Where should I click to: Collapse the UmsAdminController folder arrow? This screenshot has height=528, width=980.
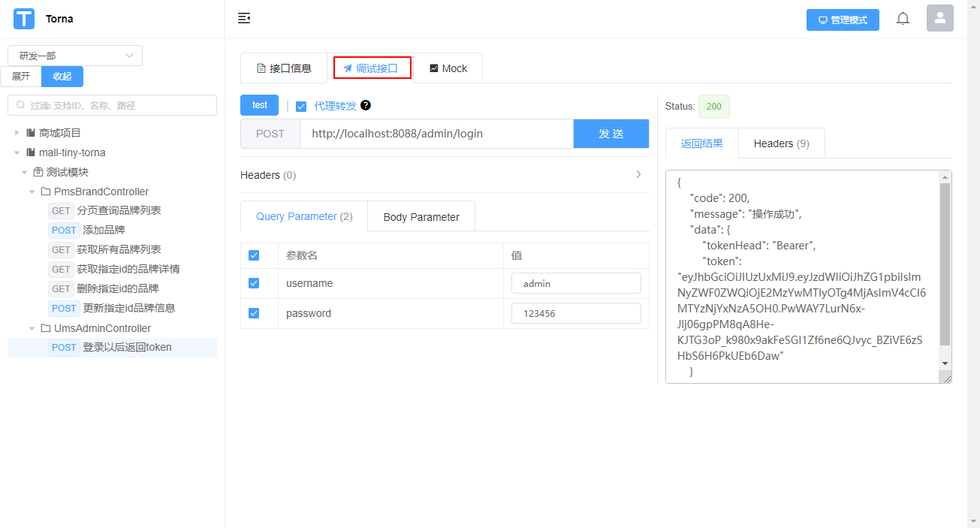32,328
